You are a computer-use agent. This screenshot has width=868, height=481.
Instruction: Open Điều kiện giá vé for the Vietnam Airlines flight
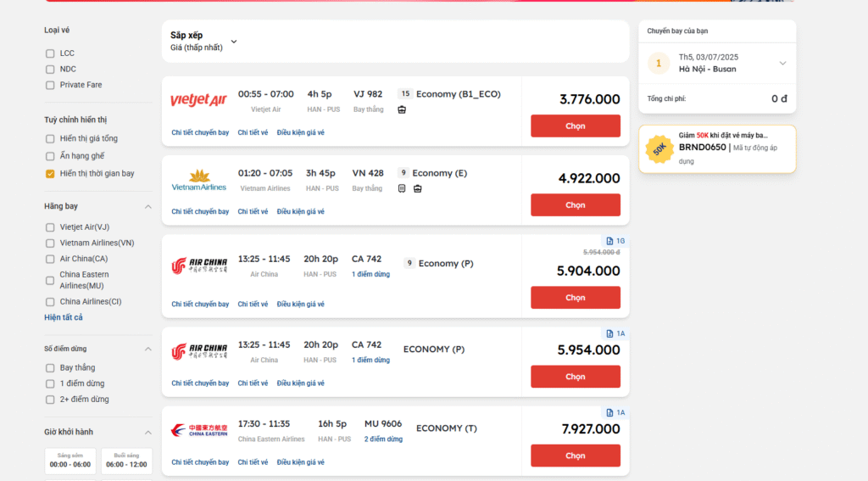300,211
